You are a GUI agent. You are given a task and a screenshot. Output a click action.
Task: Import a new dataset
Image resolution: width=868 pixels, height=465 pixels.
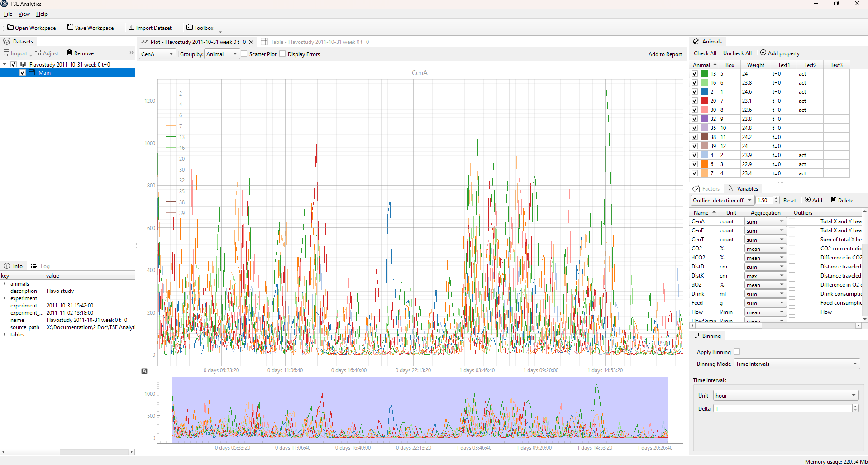(x=151, y=28)
